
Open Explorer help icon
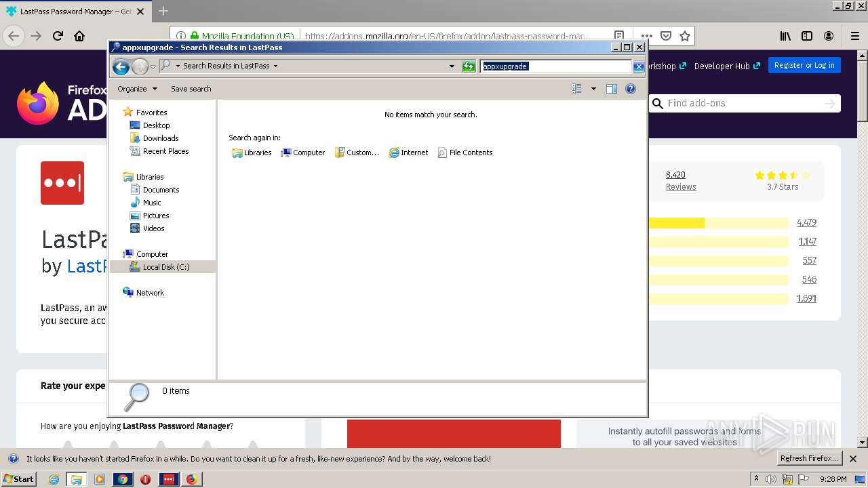point(631,89)
